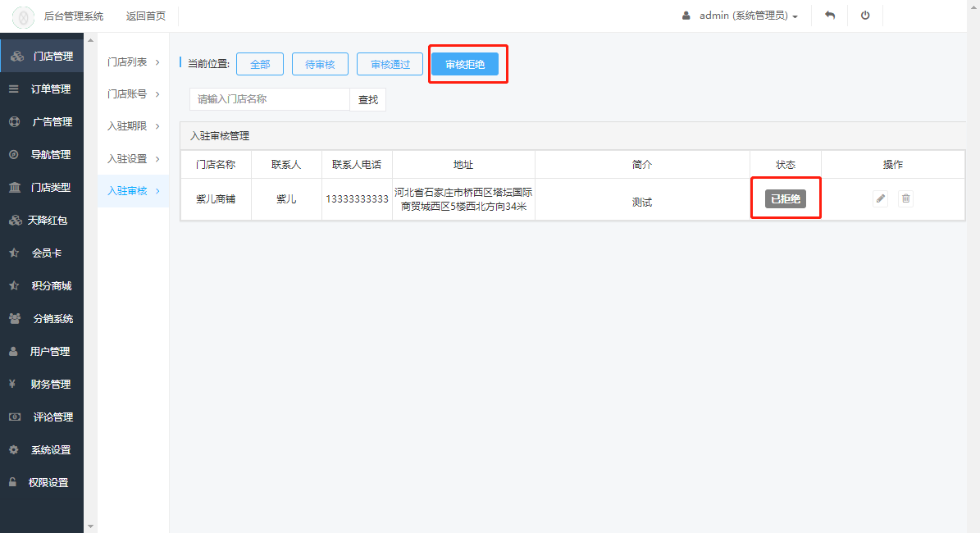Click the 状态 column header
This screenshot has width=980, height=533.
click(x=786, y=164)
